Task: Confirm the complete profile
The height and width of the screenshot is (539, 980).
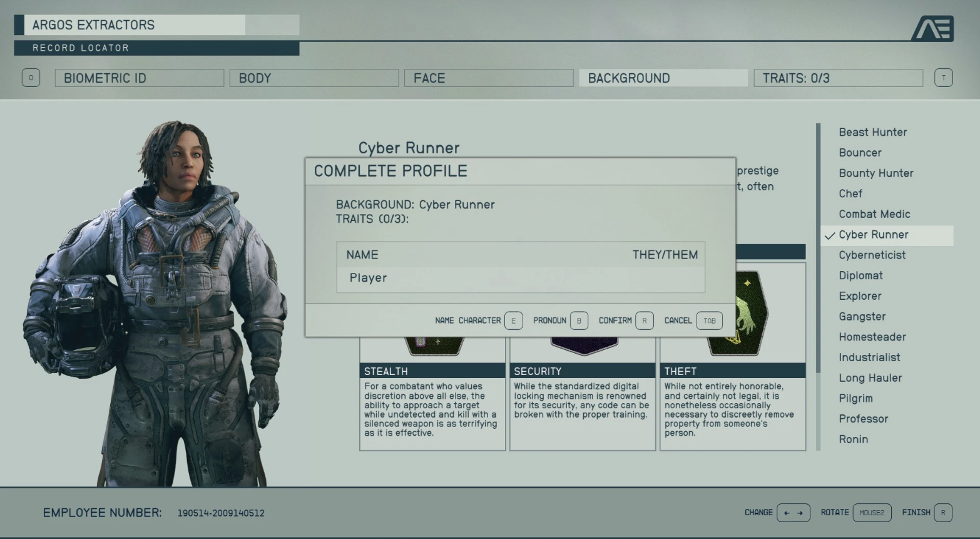Action: coord(615,321)
